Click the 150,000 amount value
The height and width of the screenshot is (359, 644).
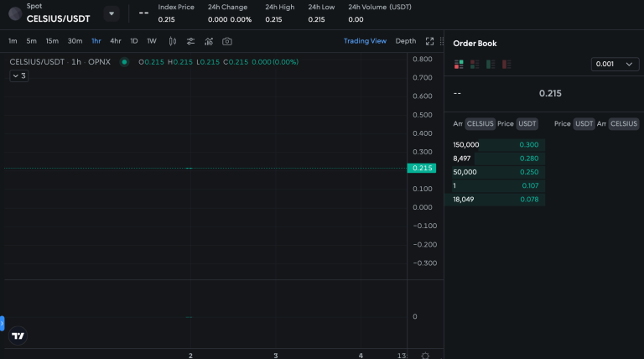pyautogui.click(x=465, y=144)
